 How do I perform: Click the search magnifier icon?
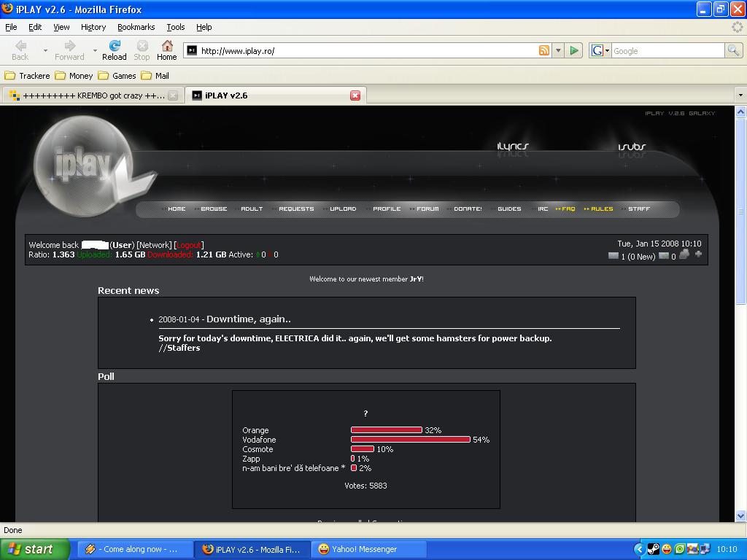[x=733, y=50]
